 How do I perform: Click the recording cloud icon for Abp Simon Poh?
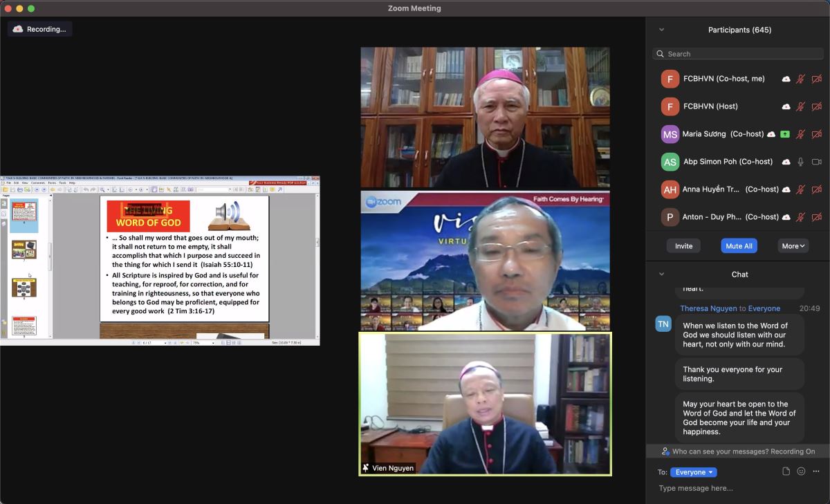pyautogui.click(x=786, y=162)
